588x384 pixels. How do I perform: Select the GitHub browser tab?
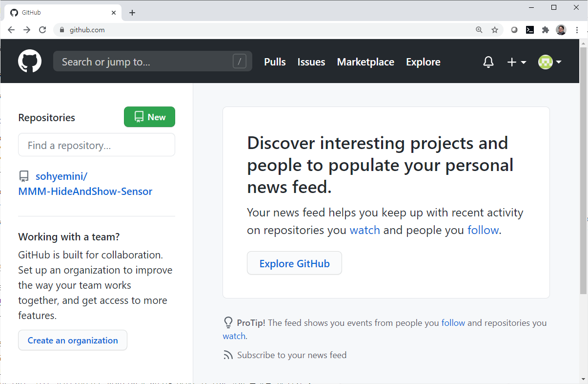point(62,13)
